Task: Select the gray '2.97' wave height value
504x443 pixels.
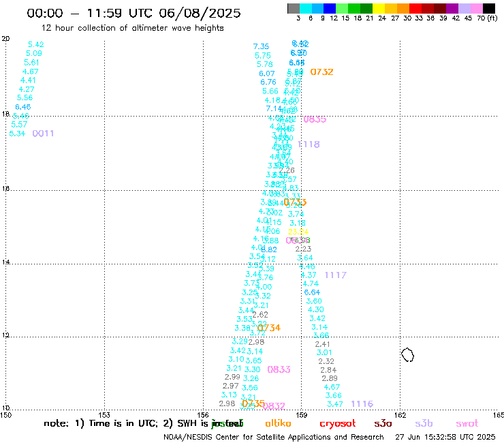Action: point(230,386)
